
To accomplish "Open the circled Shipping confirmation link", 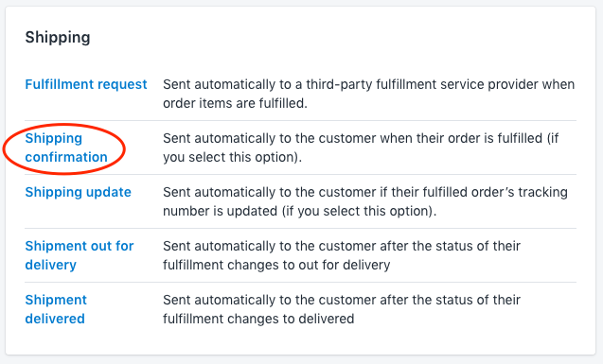I will pos(66,147).
